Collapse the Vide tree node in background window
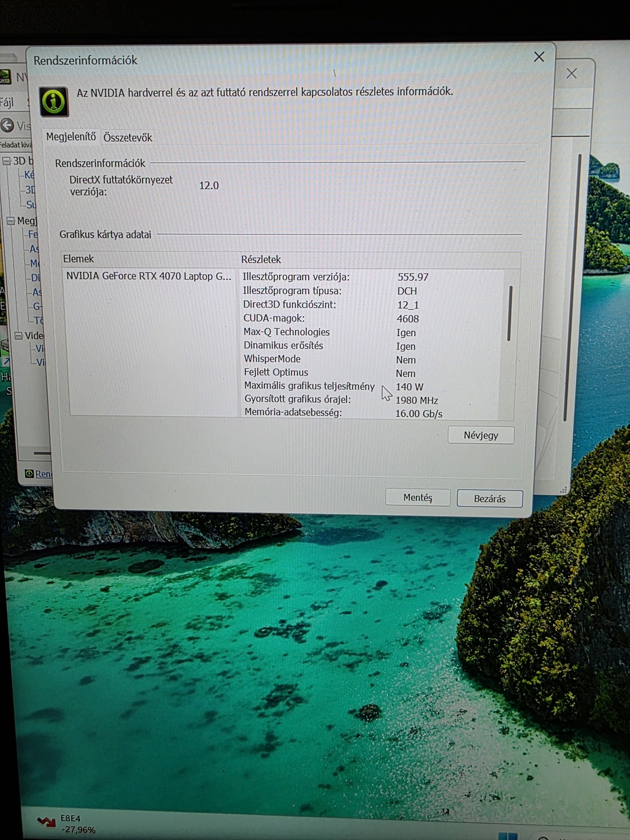630x840 pixels. (19, 335)
